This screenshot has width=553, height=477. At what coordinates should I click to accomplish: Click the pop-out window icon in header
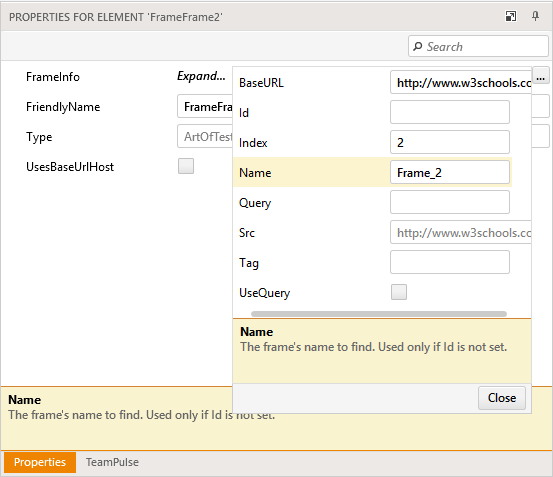[x=511, y=16]
